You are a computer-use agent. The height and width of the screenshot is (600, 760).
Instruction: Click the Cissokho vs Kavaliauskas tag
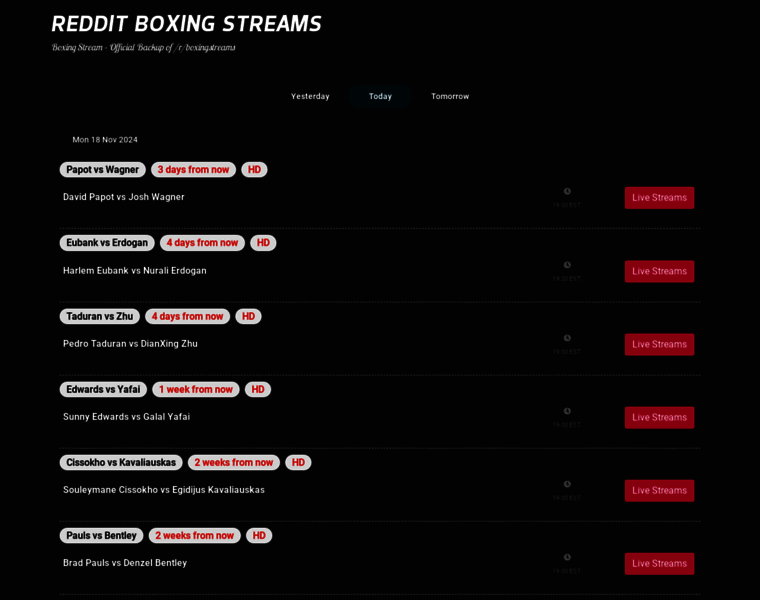[x=121, y=463]
